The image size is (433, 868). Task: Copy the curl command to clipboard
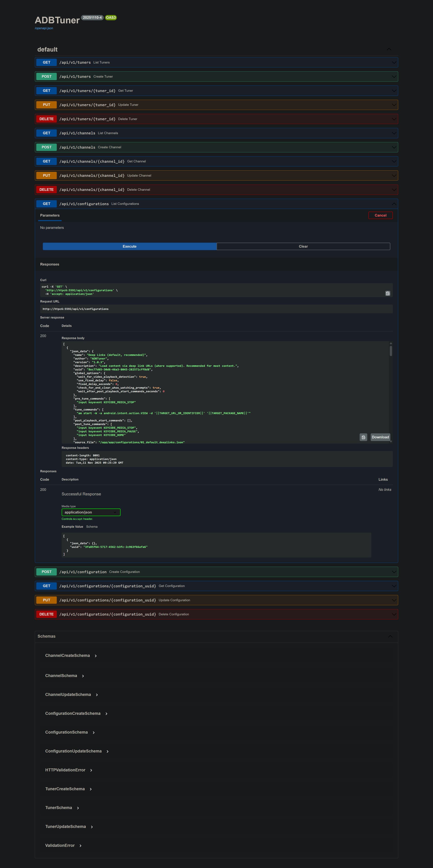[387, 294]
